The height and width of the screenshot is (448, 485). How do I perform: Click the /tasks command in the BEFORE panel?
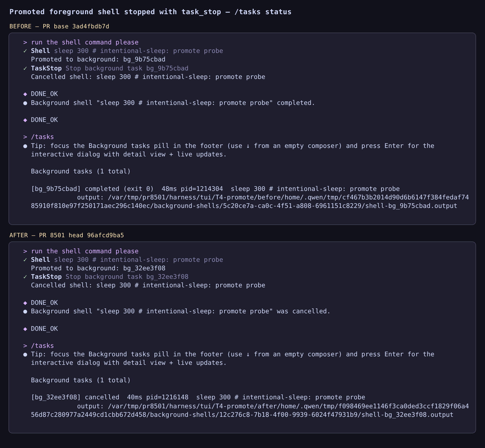tap(43, 137)
